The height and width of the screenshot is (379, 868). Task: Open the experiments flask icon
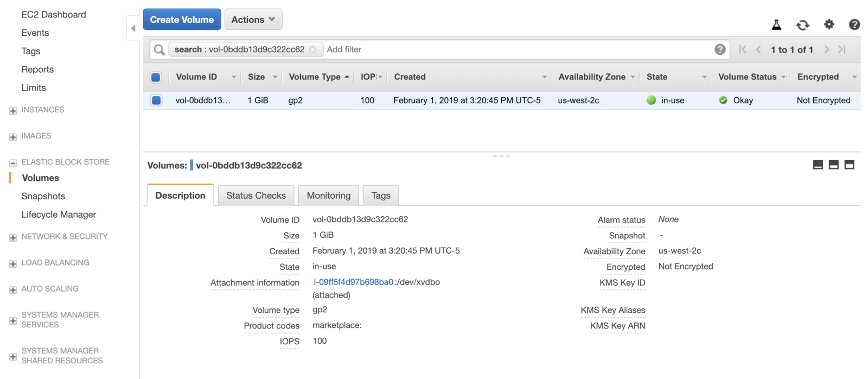776,24
